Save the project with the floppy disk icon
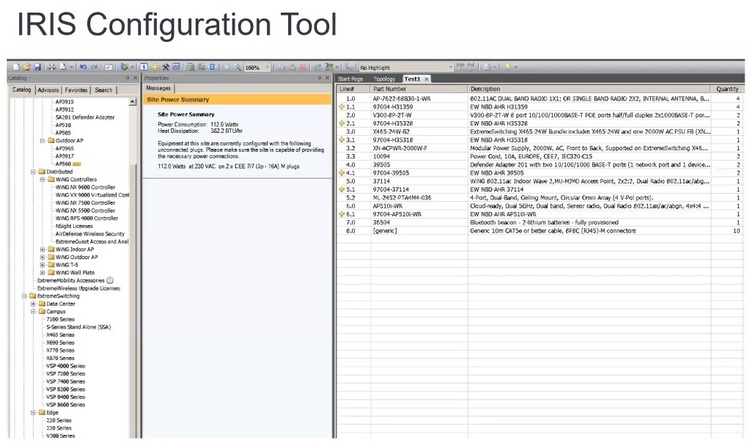750x443 pixels. pos(37,67)
